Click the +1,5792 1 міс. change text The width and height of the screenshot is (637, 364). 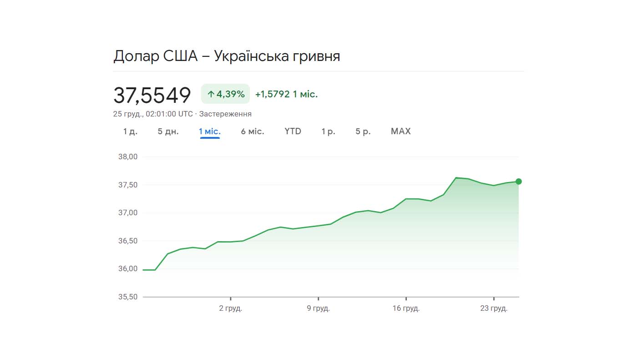[x=286, y=94]
